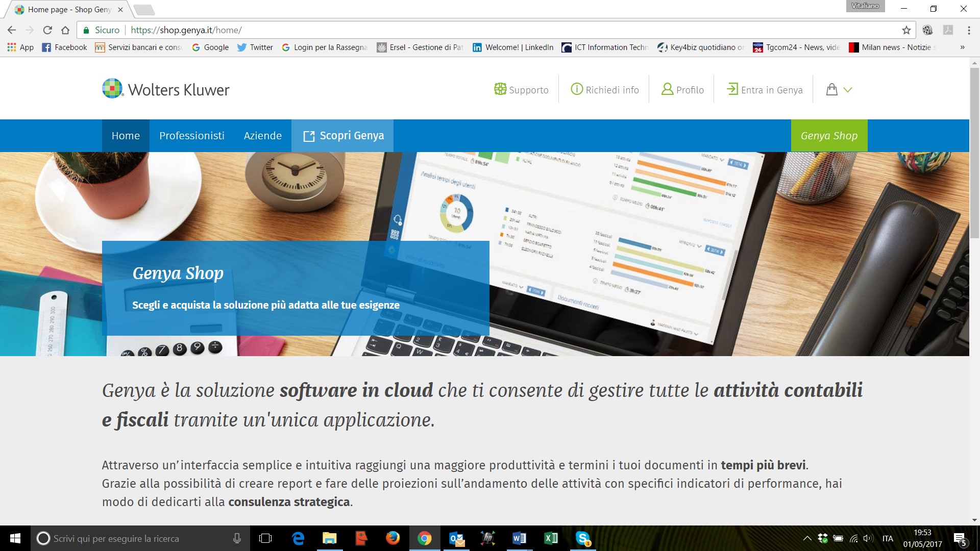Open Servizi bancari bookmark

(x=139, y=47)
